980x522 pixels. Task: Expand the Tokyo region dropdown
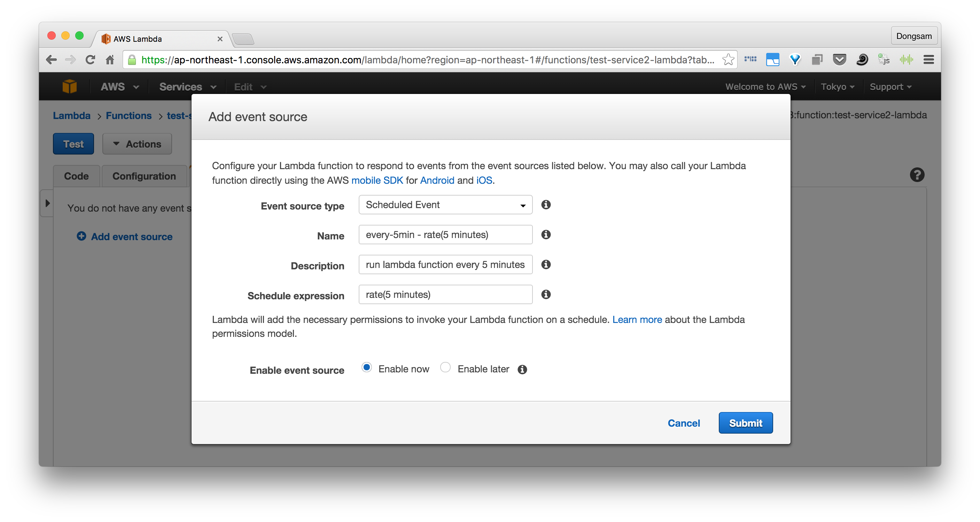(x=837, y=87)
